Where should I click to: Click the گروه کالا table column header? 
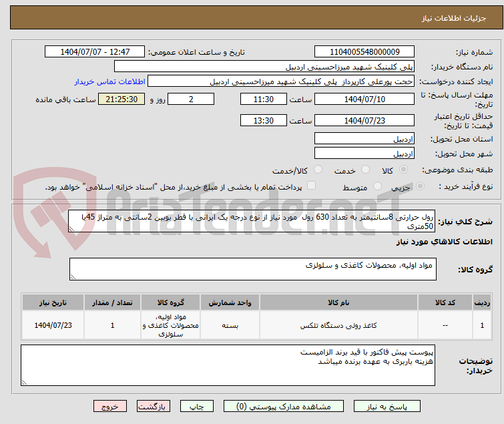pos(170,302)
